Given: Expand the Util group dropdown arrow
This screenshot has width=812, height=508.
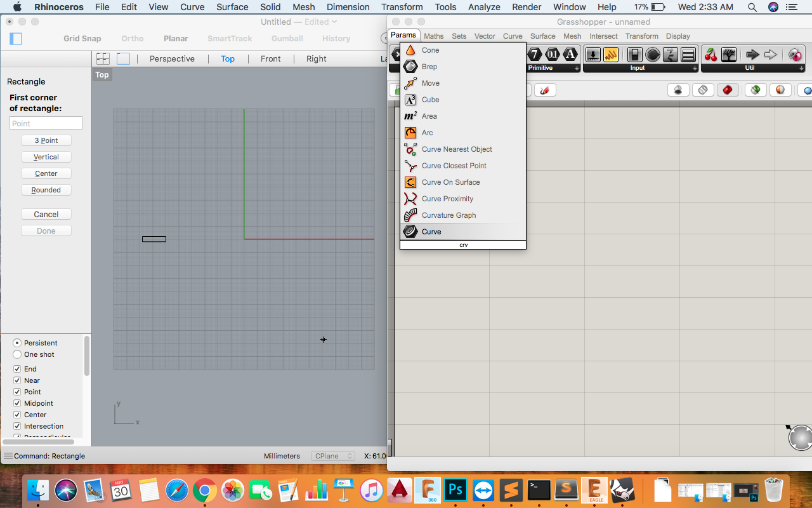Looking at the screenshot, I should click(x=801, y=68).
